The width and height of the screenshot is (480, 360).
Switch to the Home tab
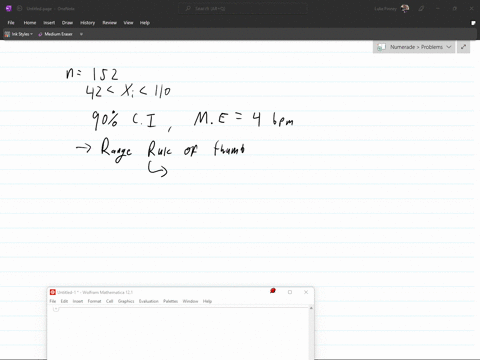(30, 23)
